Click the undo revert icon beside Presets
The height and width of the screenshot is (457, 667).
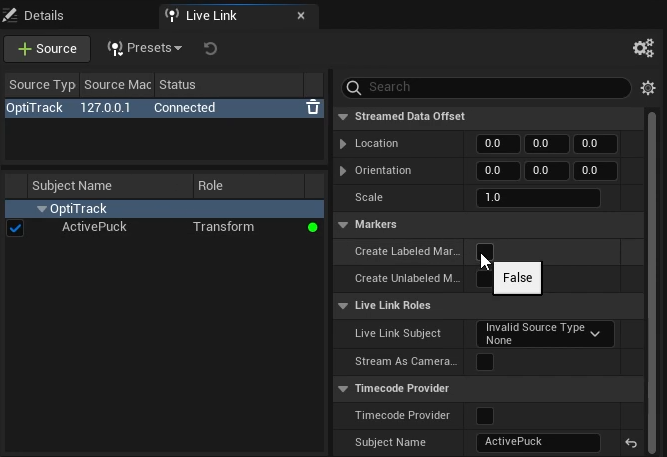point(210,48)
